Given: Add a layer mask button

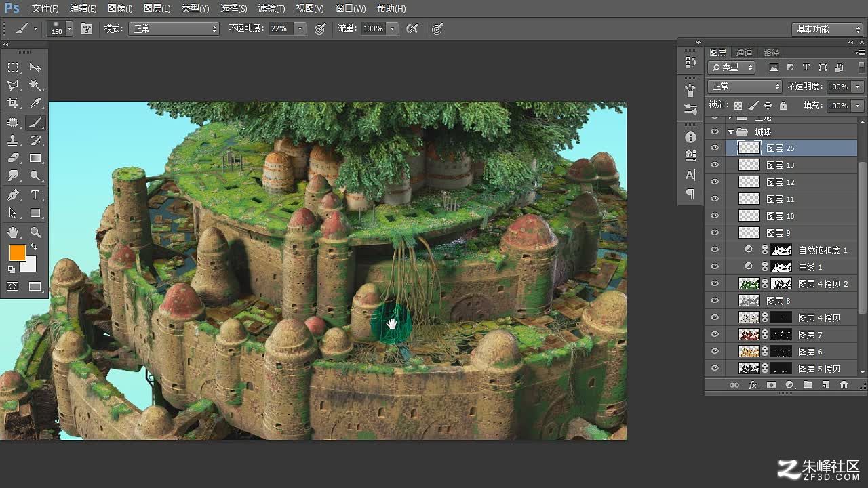Looking at the screenshot, I should tap(771, 385).
